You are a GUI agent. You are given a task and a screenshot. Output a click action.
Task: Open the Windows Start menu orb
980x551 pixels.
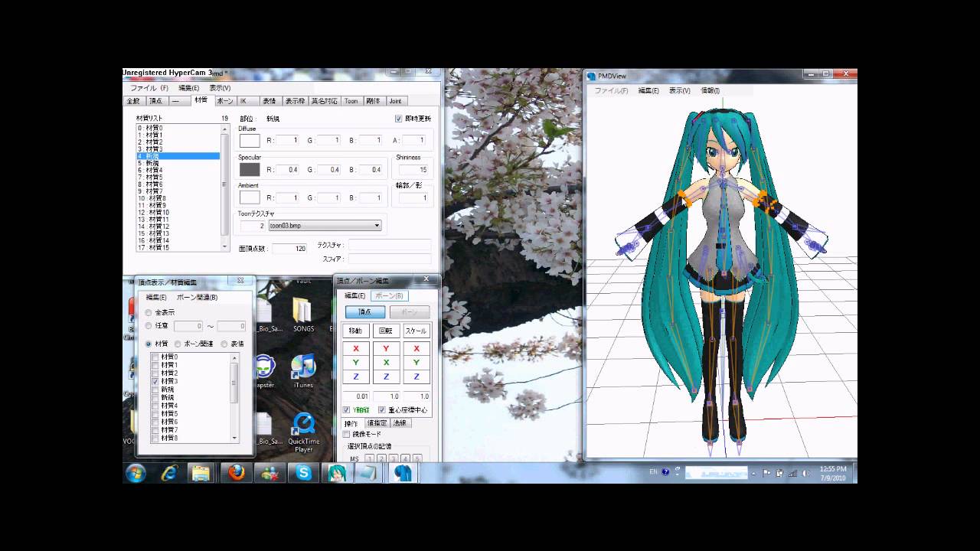[x=136, y=473]
